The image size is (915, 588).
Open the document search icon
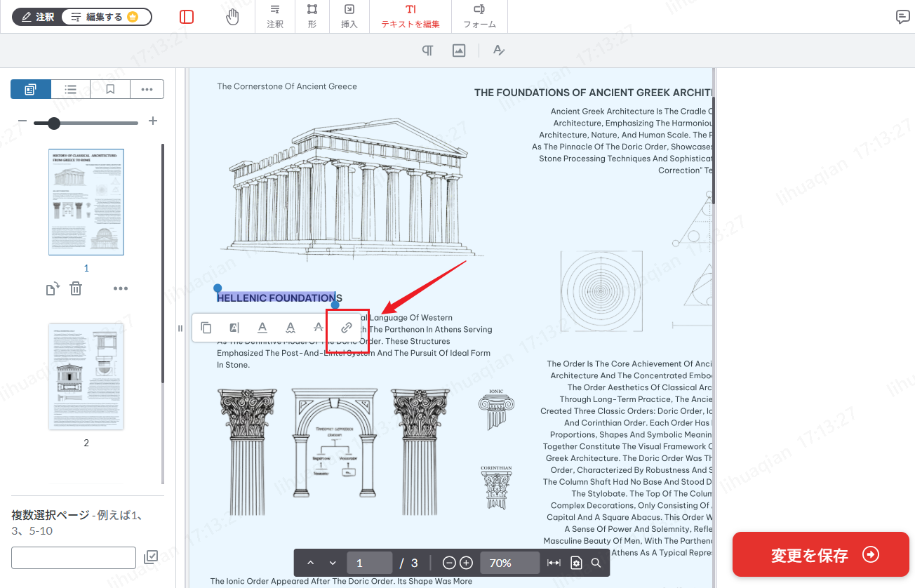coord(596,563)
